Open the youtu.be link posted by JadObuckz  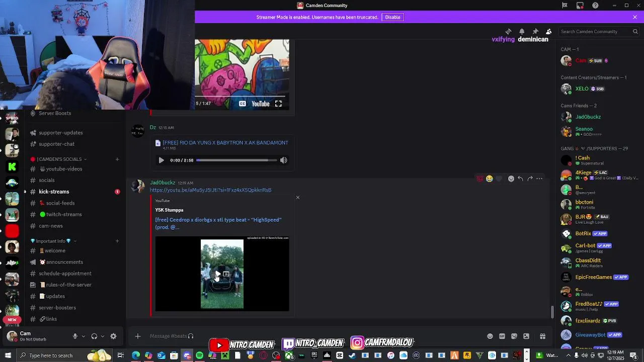[x=210, y=190]
